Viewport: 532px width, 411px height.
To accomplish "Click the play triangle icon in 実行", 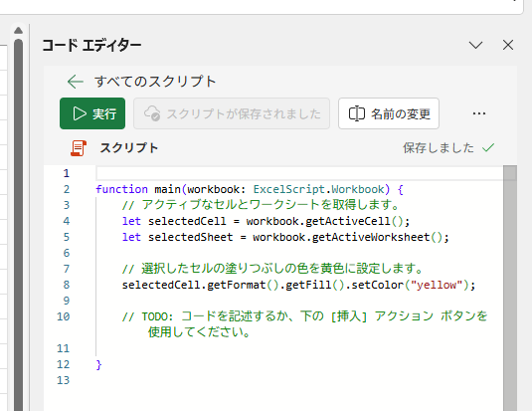I will click(x=80, y=113).
